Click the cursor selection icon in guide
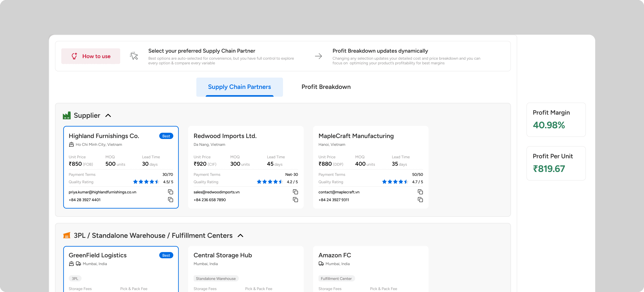 (134, 56)
